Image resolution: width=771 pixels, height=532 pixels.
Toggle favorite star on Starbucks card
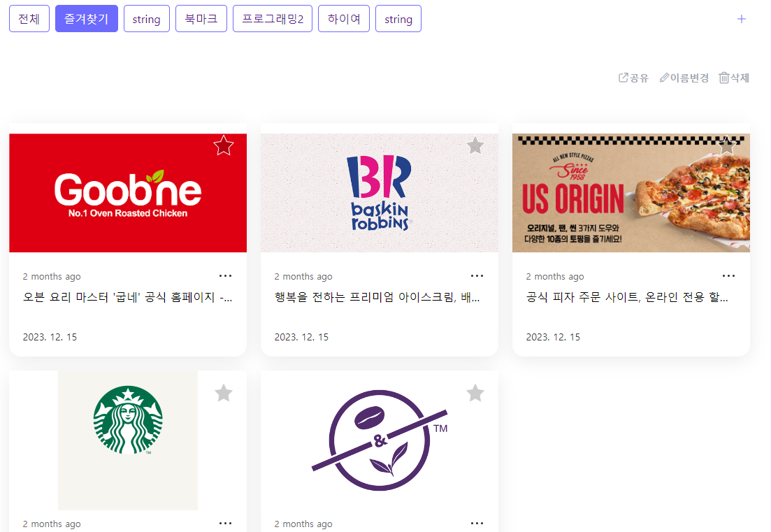coord(224,393)
